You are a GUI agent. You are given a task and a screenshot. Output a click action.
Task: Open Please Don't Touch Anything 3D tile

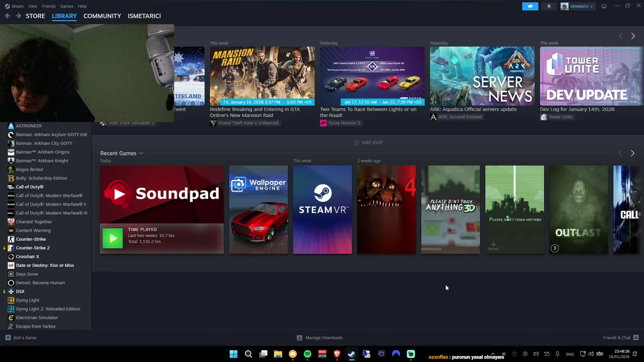tap(450, 210)
